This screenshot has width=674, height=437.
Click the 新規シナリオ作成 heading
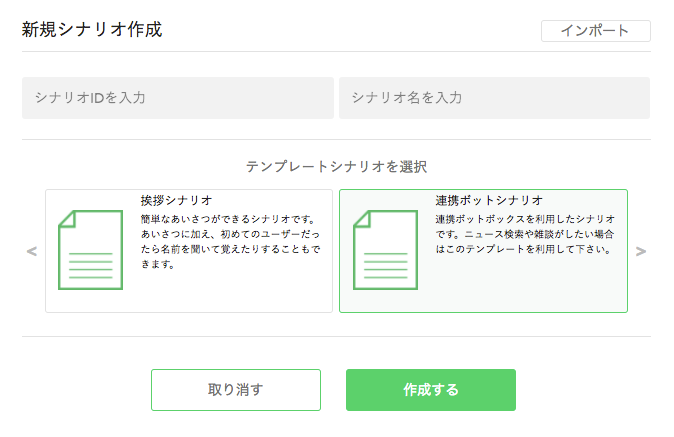pos(92,29)
